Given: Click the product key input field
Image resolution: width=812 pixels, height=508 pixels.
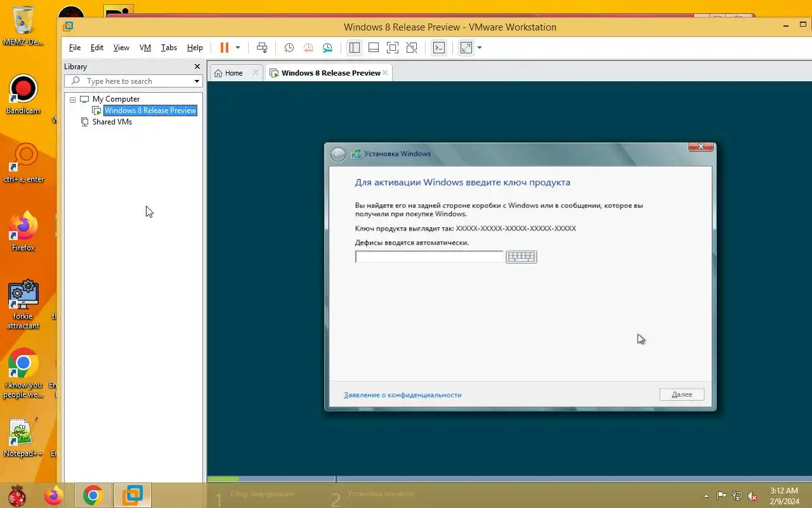Looking at the screenshot, I should (x=429, y=257).
